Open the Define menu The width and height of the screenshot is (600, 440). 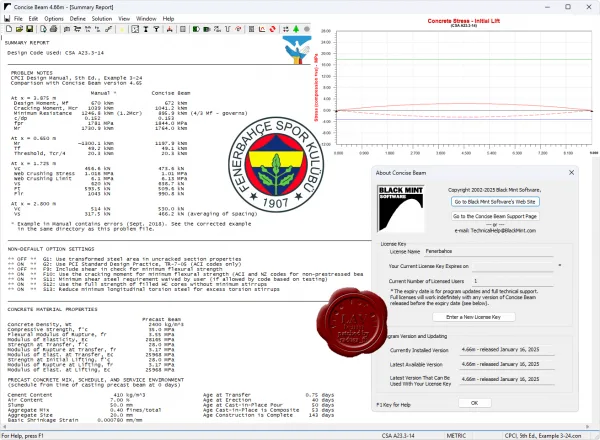coord(78,18)
